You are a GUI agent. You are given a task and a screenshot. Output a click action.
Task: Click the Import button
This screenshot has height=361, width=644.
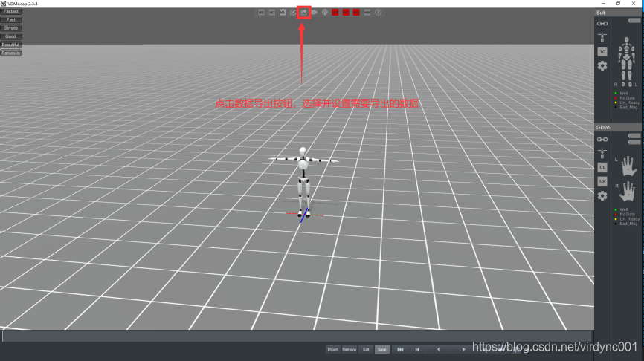(x=332, y=350)
